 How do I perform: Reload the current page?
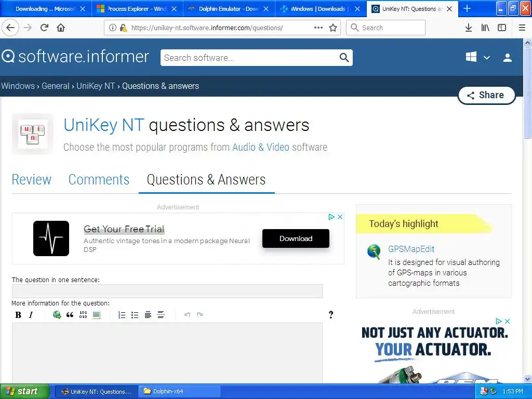(44, 28)
